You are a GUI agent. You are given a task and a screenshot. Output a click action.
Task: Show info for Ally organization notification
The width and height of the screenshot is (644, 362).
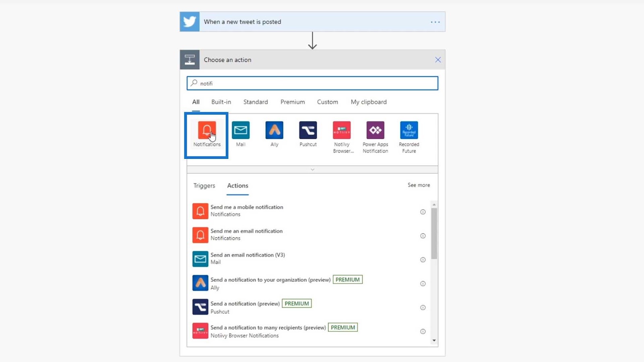point(423,284)
